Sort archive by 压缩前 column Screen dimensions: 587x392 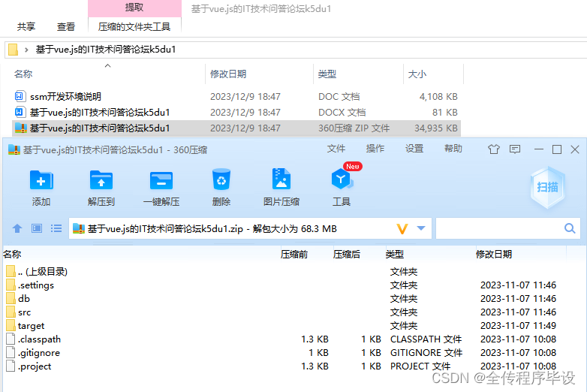pos(294,255)
